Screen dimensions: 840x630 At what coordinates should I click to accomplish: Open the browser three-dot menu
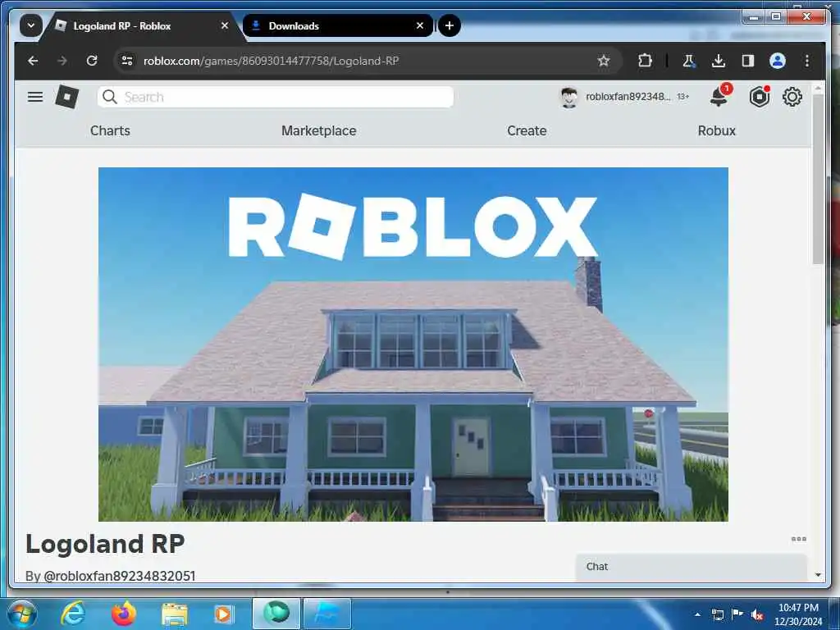[x=807, y=61]
